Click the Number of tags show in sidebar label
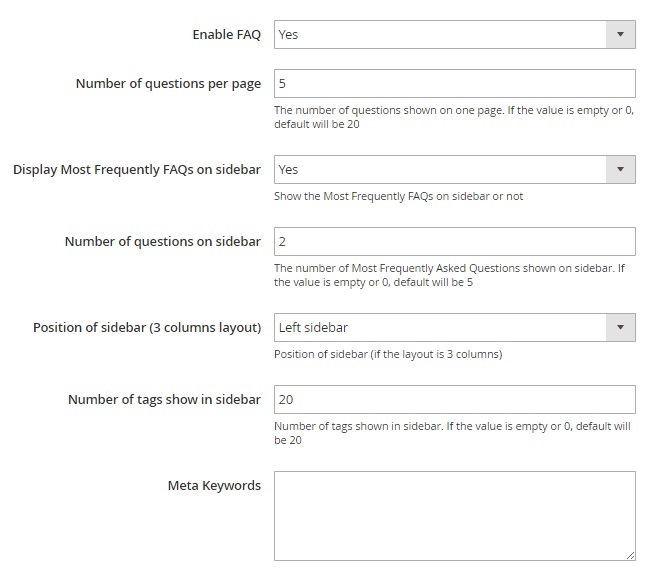Screen dimensions: 659x571 (164, 400)
